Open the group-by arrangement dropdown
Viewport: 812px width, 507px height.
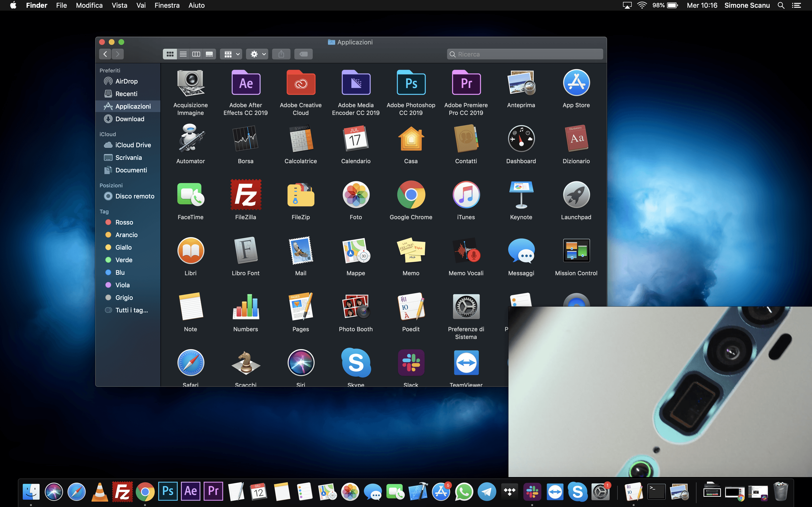[232, 54]
